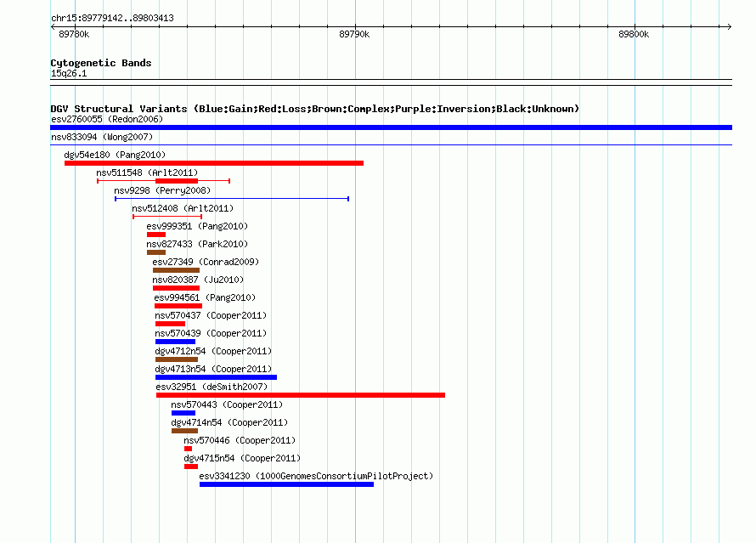Screen dimensions: 756x543
Task: Click the nsv820387 (Ju2010) red bar
Action: tap(176, 288)
